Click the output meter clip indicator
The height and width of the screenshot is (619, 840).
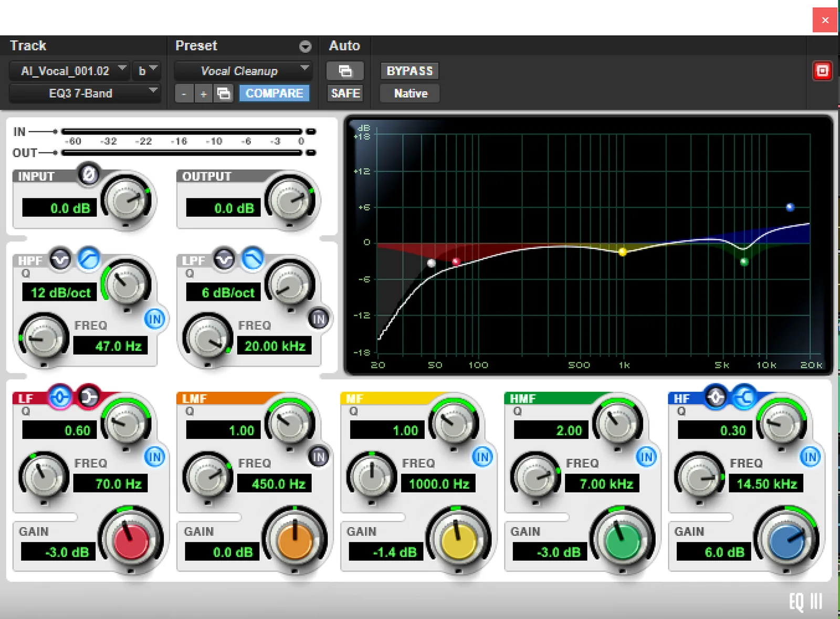pos(311,153)
